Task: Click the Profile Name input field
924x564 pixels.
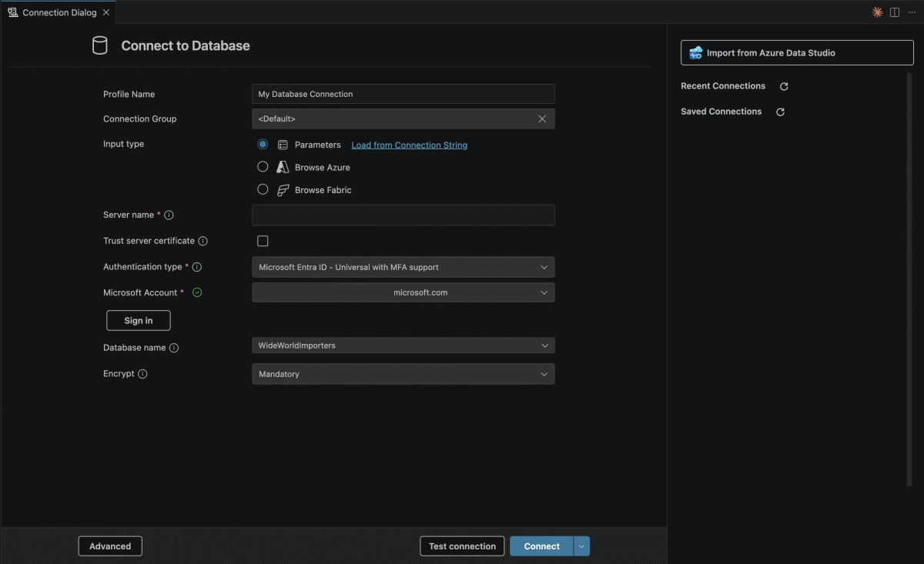Action: pyautogui.click(x=403, y=94)
